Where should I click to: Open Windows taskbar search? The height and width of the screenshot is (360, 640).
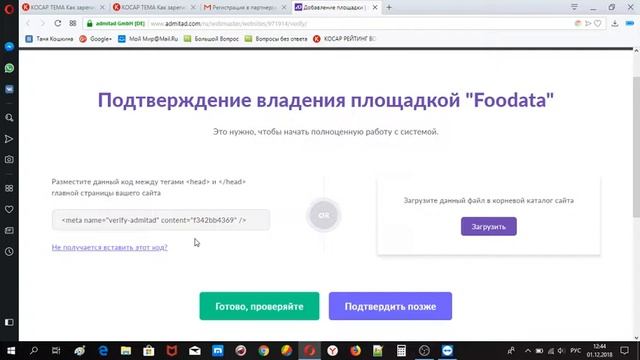pos(34,351)
